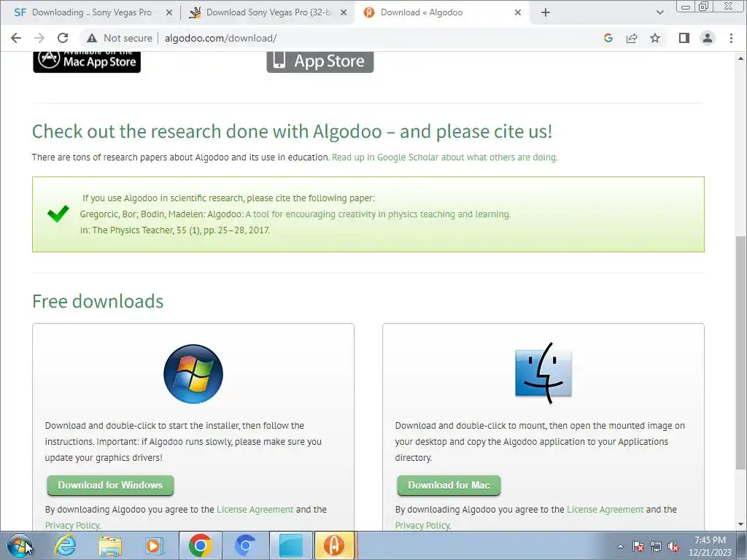Open Windows Explorer from taskbar
Image resolution: width=747 pixels, height=560 pixels.
[x=110, y=545]
